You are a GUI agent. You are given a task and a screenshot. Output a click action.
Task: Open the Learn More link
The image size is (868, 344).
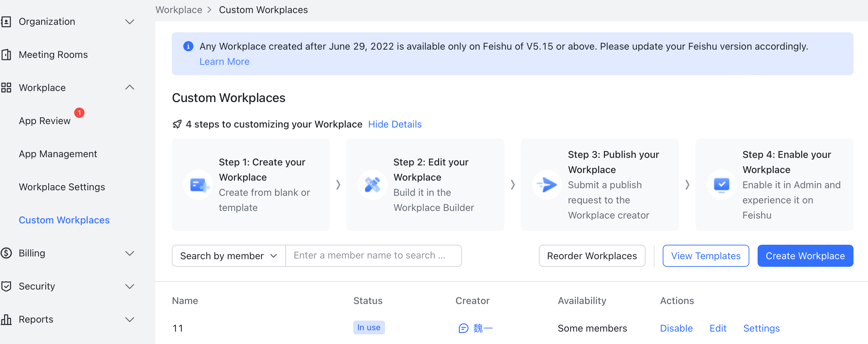pos(224,61)
